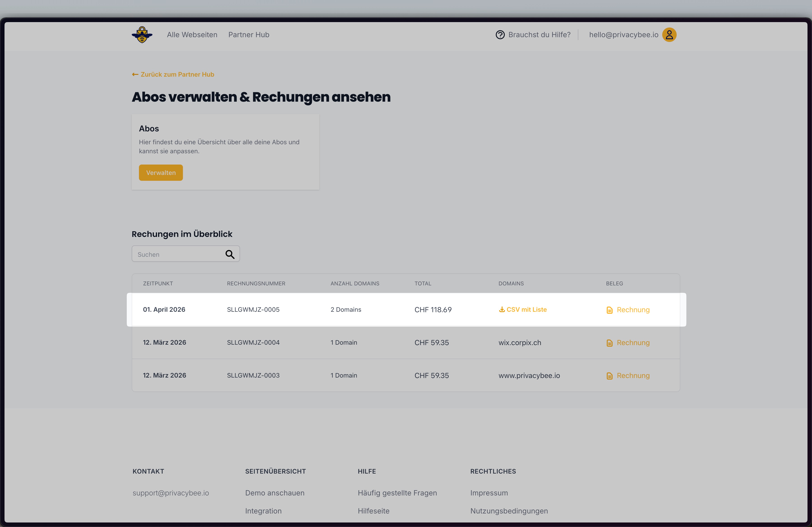Click the user avatar icon

pos(669,35)
